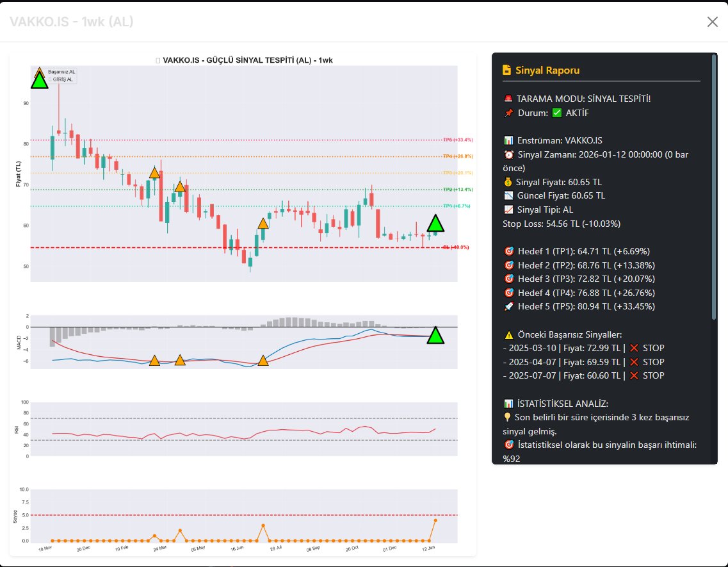Click the VAKKO.IS - 1wk (AL) dialog title
This screenshot has width=728, height=567.
pyautogui.click(x=72, y=22)
